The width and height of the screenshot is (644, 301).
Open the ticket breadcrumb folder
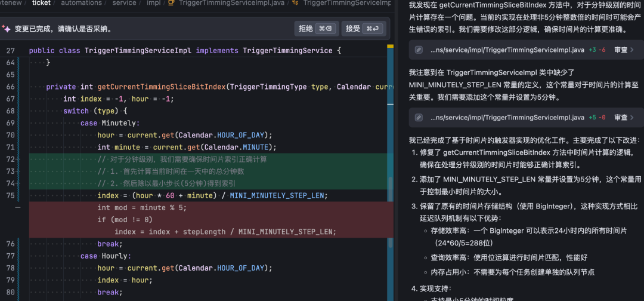[41, 3]
